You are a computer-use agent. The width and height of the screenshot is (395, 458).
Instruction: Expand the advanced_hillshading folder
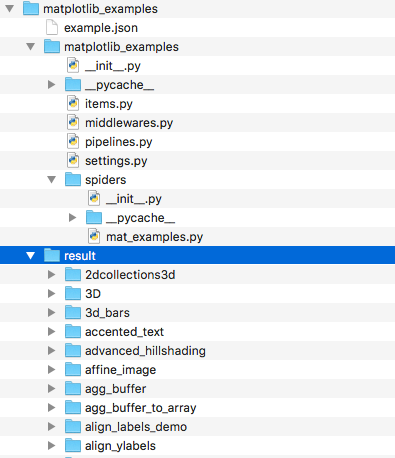(x=51, y=350)
